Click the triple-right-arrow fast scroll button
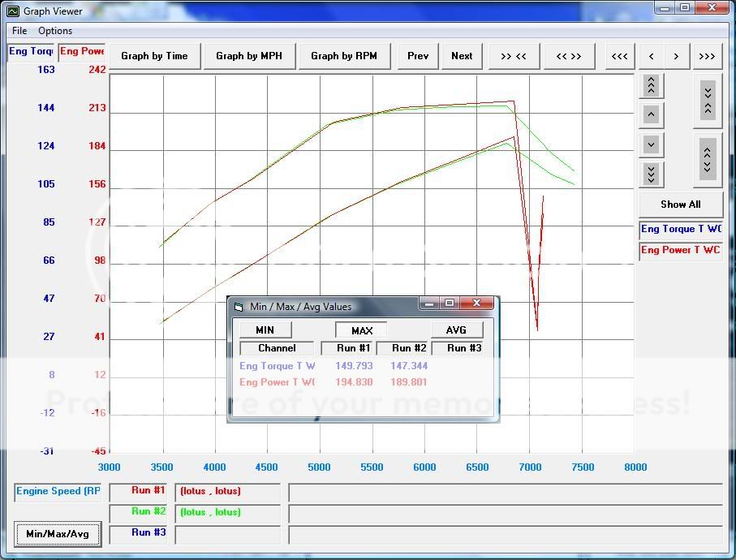The image size is (736, 560). click(707, 56)
